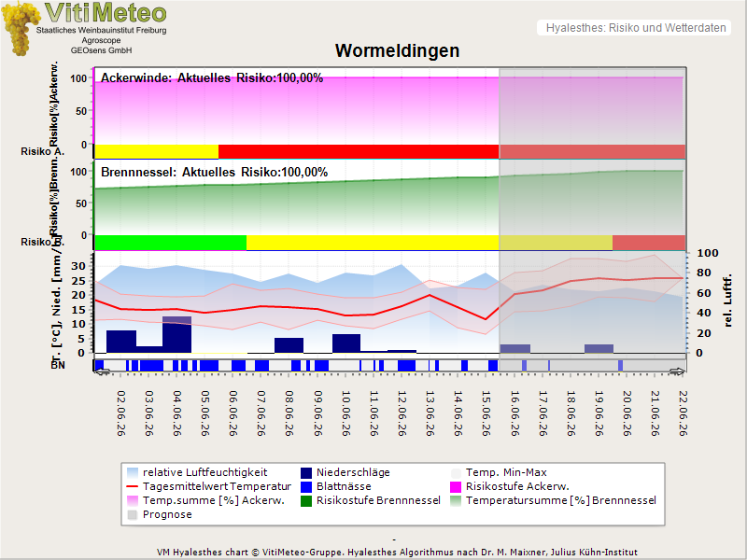Click the Temperatursumme [%] Brennnessel legend swatch
Image resolution: width=747 pixels, height=560 pixels.
(456, 500)
